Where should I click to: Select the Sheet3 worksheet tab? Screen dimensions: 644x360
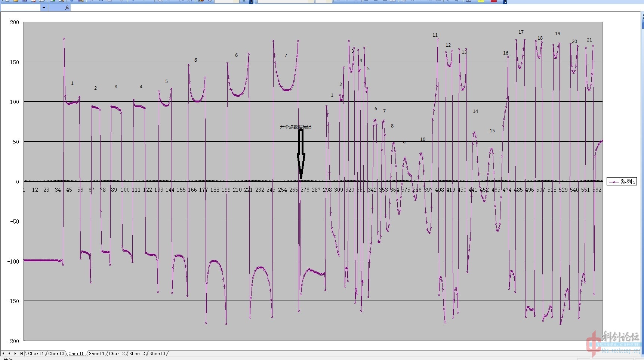click(157, 354)
